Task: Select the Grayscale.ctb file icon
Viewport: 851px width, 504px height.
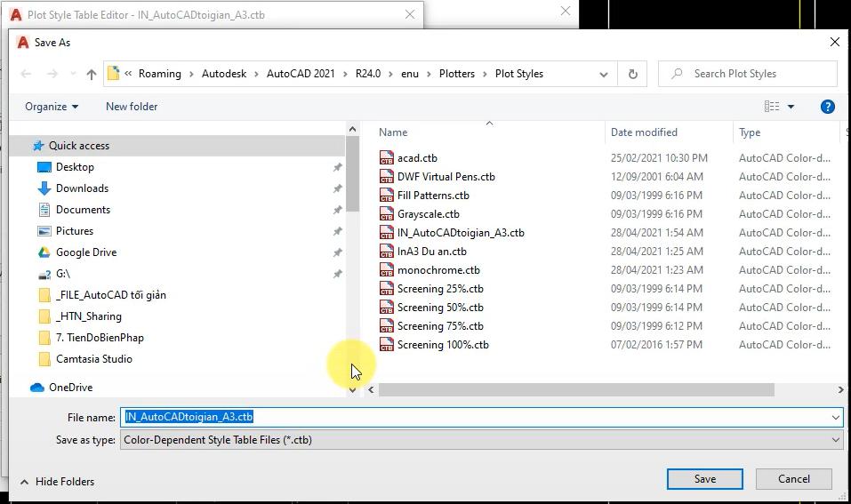Action: (x=387, y=213)
